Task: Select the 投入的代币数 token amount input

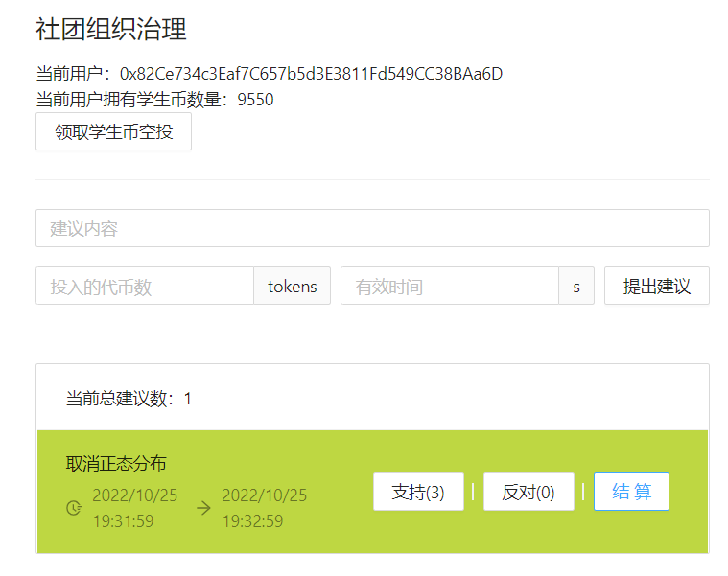Action: [145, 286]
